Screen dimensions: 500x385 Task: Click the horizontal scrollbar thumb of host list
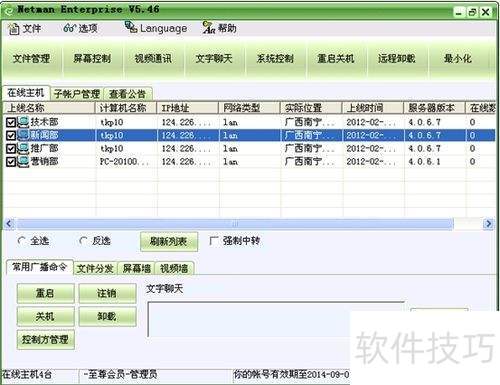235,224
